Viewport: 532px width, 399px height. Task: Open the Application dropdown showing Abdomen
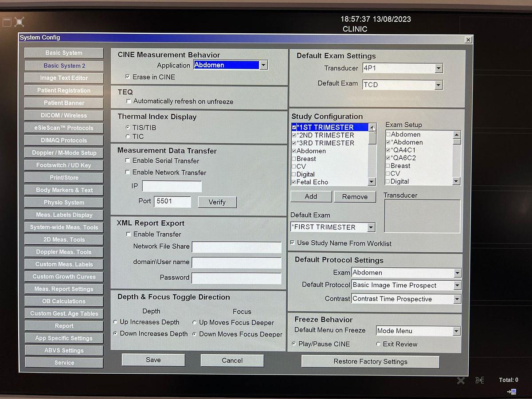click(x=264, y=65)
